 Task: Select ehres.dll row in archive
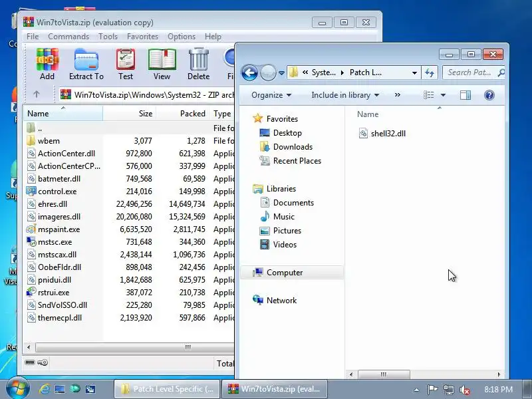pos(129,204)
